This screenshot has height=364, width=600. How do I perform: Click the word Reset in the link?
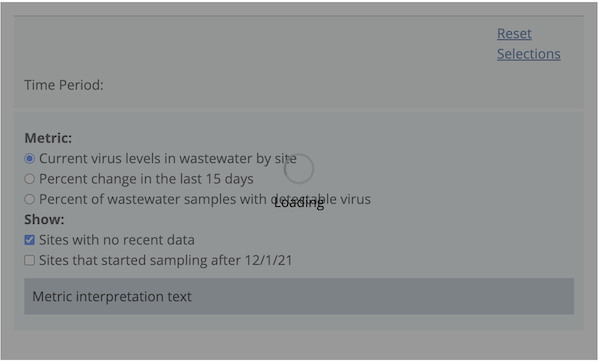(514, 34)
